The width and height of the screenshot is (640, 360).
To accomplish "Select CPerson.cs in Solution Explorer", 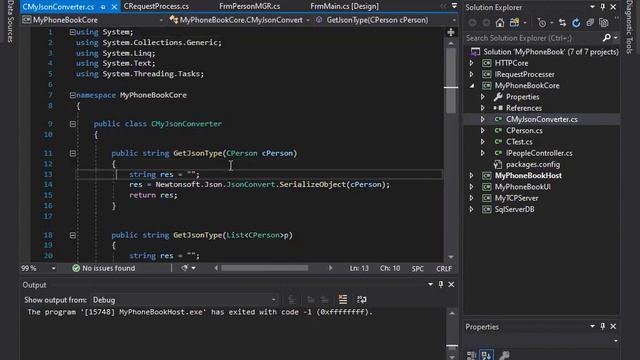I will pos(524,131).
